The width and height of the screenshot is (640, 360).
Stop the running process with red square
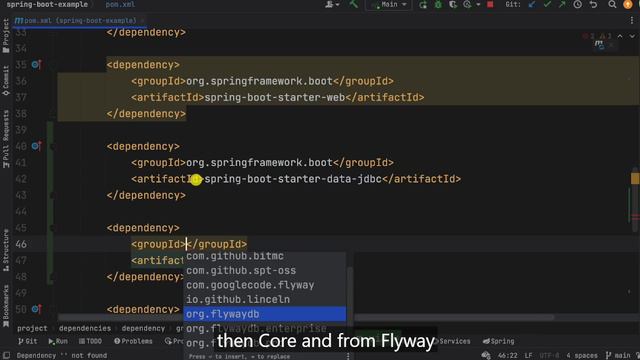pyautogui.click(x=490, y=4)
